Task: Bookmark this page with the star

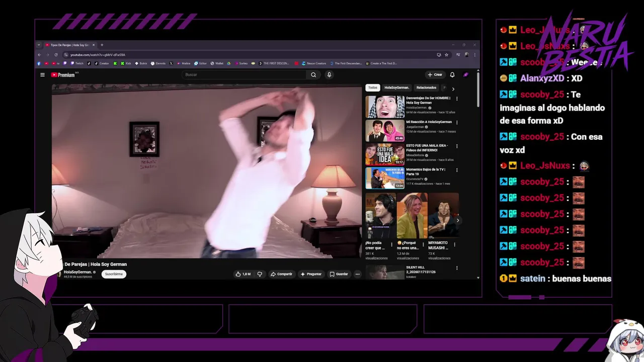Action: click(446, 55)
